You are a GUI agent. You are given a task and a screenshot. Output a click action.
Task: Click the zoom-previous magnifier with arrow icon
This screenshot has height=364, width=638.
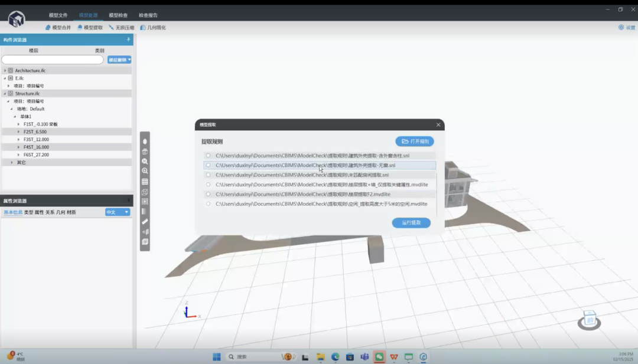145,171
